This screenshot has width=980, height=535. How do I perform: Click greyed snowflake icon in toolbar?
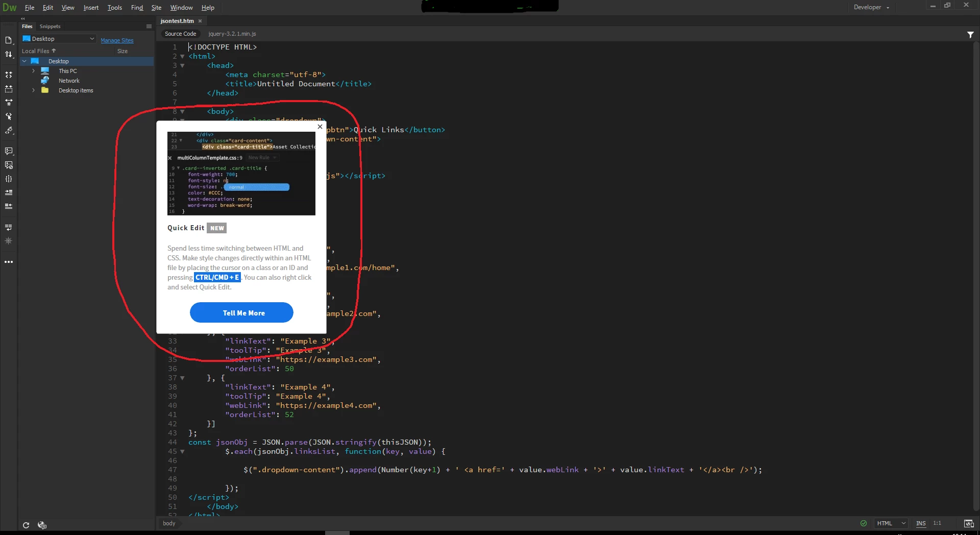click(x=9, y=241)
